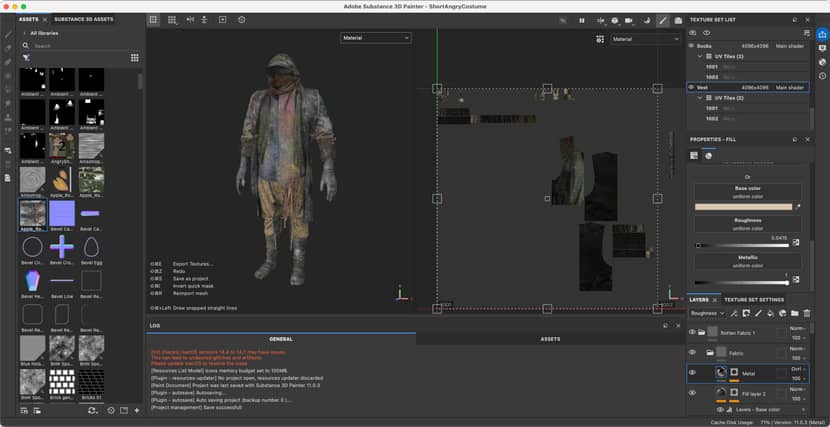
Task: Collapse UV Tiles under Socks texture set
Action: pyautogui.click(x=699, y=56)
